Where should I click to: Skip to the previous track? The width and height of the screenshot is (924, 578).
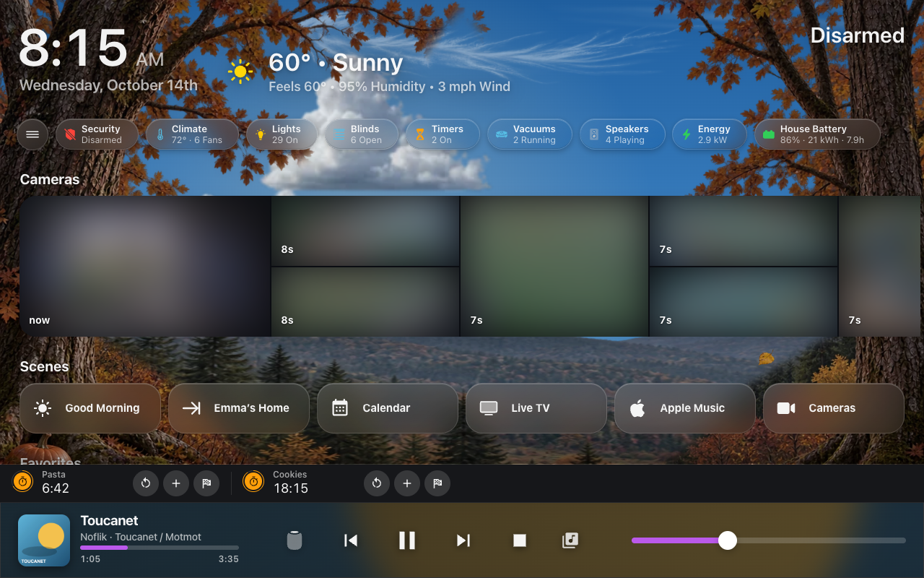pyautogui.click(x=351, y=540)
